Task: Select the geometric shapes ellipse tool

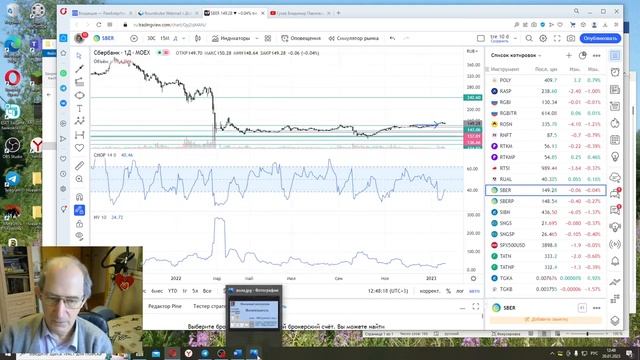Action: pyautogui.click(x=80, y=96)
